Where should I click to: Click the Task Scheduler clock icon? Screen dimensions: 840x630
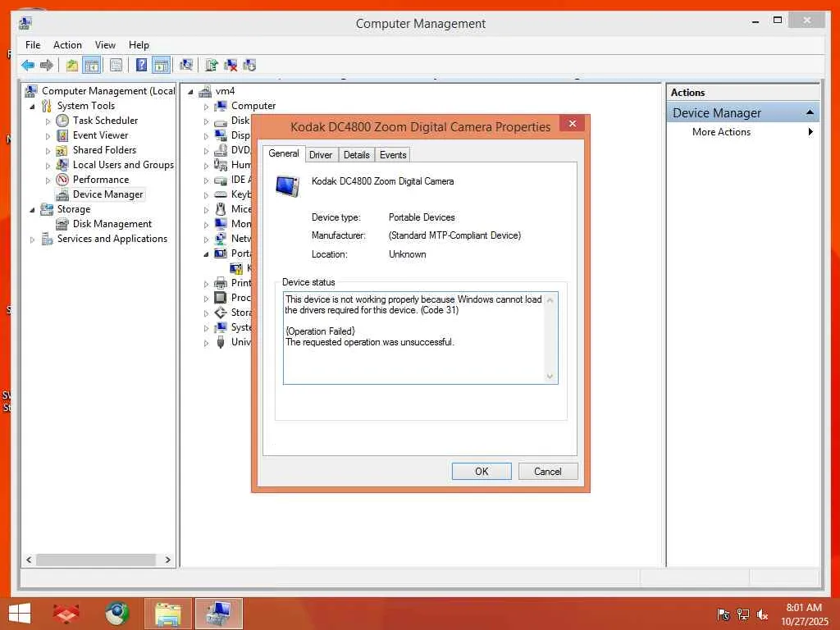click(x=62, y=121)
